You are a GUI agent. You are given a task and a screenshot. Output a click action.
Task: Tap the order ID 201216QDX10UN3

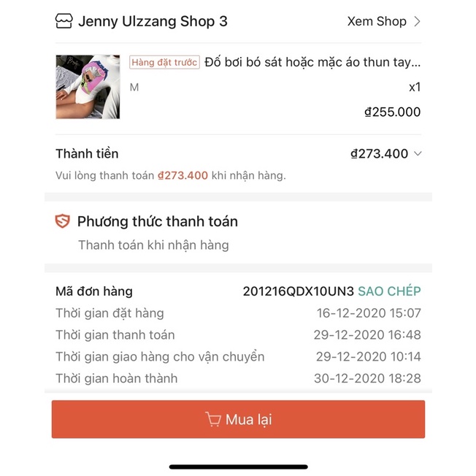[x=298, y=291]
